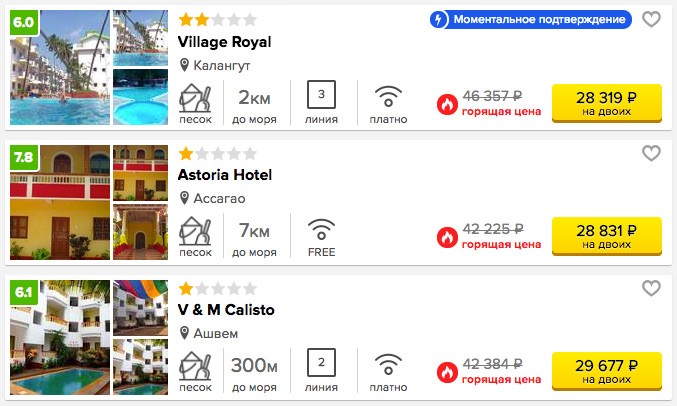Add Village Royal to favorites heart
This screenshot has width=677, height=406.
tap(651, 19)
